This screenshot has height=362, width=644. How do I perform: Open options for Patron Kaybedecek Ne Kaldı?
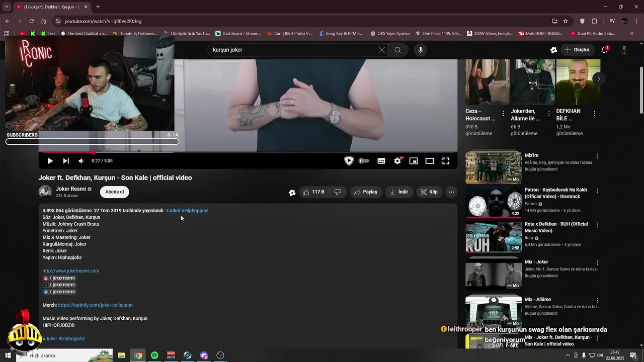tap(598, 191)
